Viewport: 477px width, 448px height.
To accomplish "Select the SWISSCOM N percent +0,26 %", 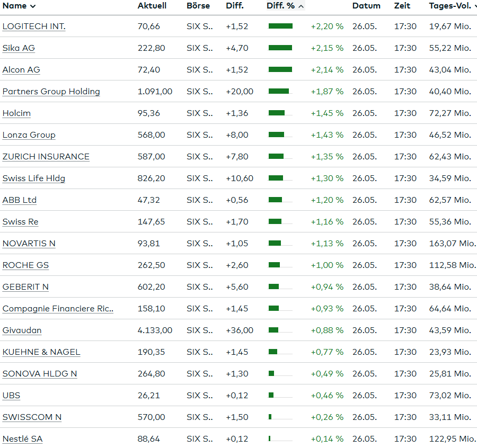I will click(327, 417).
